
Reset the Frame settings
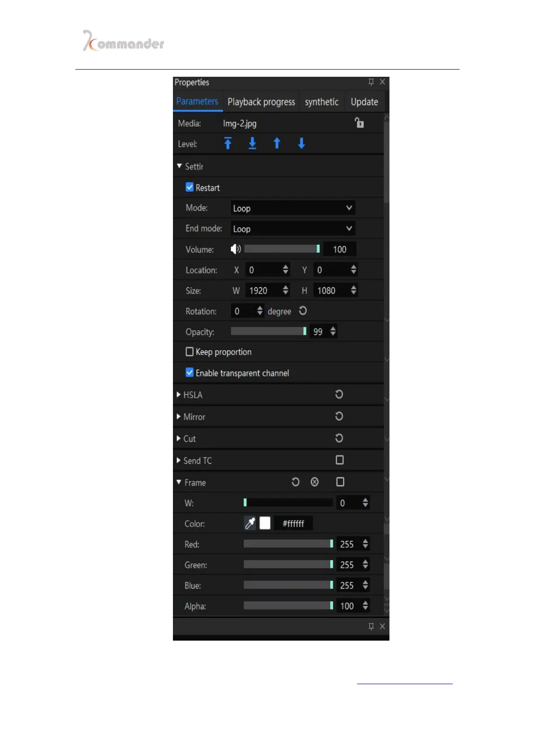pos(295,482)
